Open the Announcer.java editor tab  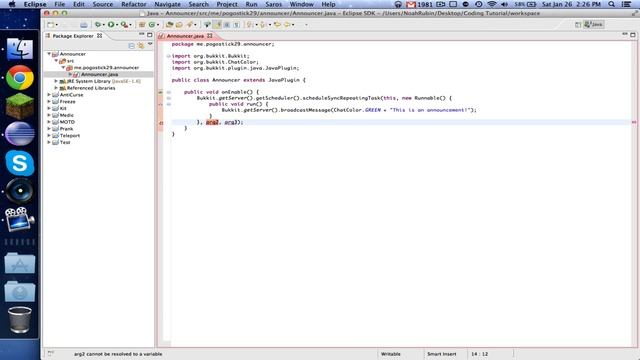(x=185, y=36)
